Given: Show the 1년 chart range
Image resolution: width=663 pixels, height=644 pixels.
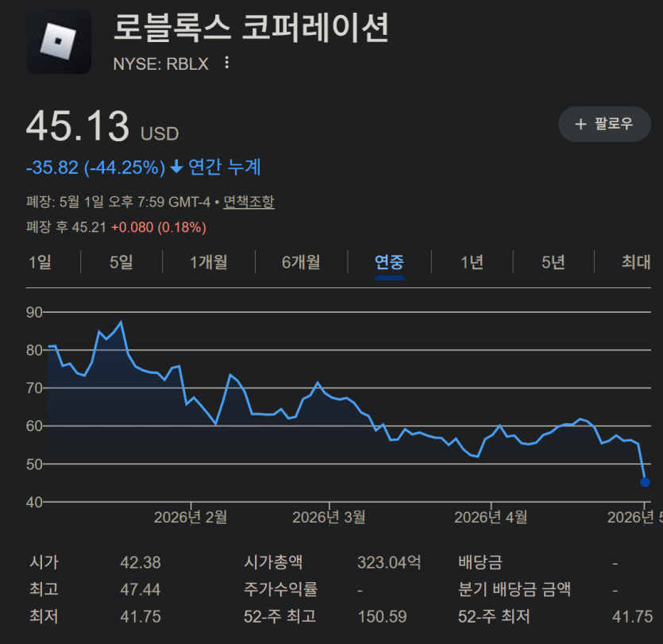Looking at the screenshot, I should [x=472, y=262].
